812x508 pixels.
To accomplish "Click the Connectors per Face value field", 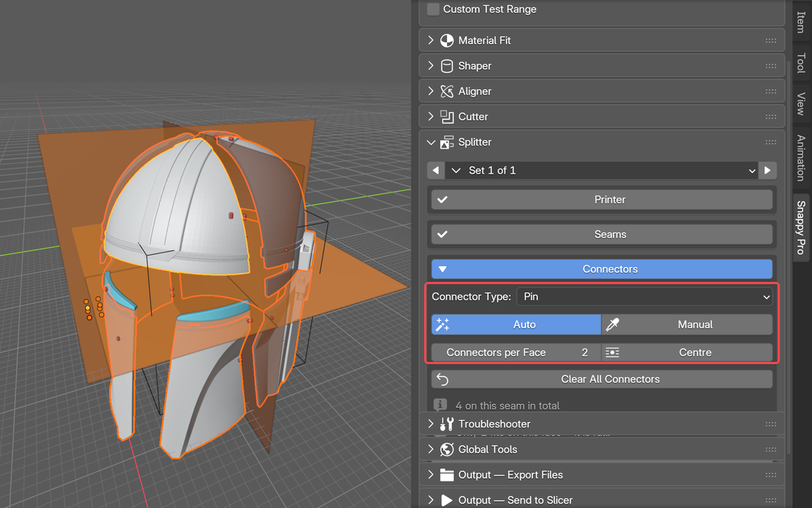I will point(517,353).
